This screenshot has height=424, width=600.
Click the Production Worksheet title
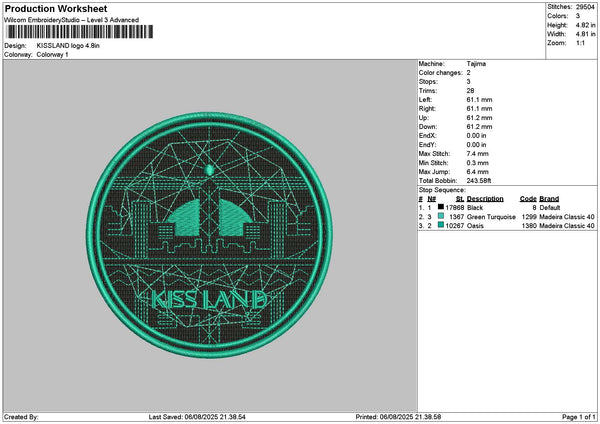point(56,8)
